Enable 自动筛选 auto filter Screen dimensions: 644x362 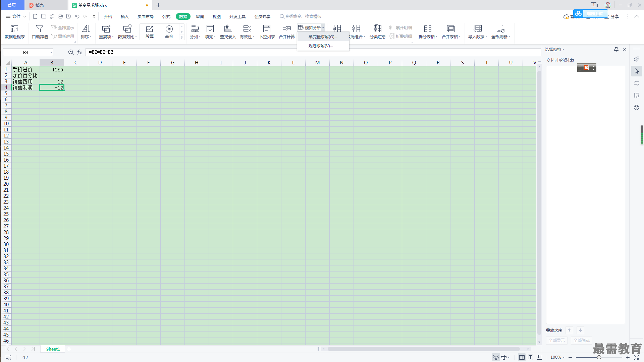pos(40,32)
